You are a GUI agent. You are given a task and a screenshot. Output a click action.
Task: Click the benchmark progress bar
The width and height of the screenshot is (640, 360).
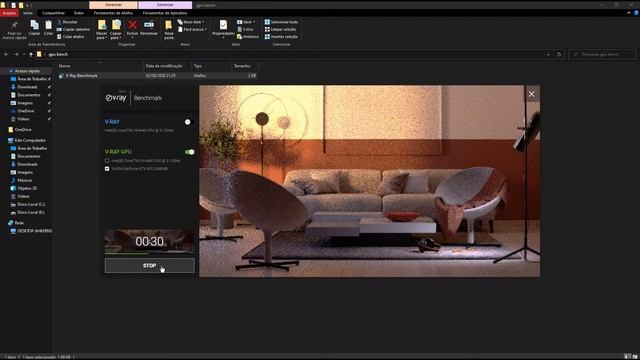pyautogui.click(x=149, y=254)
